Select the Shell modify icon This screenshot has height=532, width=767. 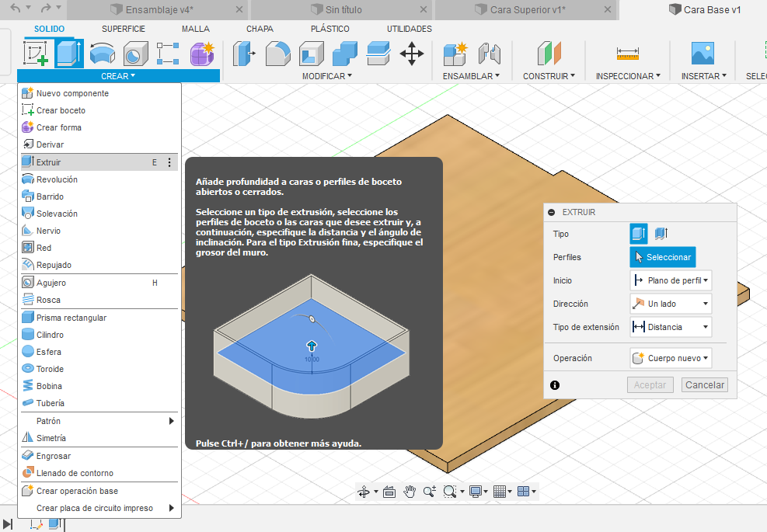(311, 54)
